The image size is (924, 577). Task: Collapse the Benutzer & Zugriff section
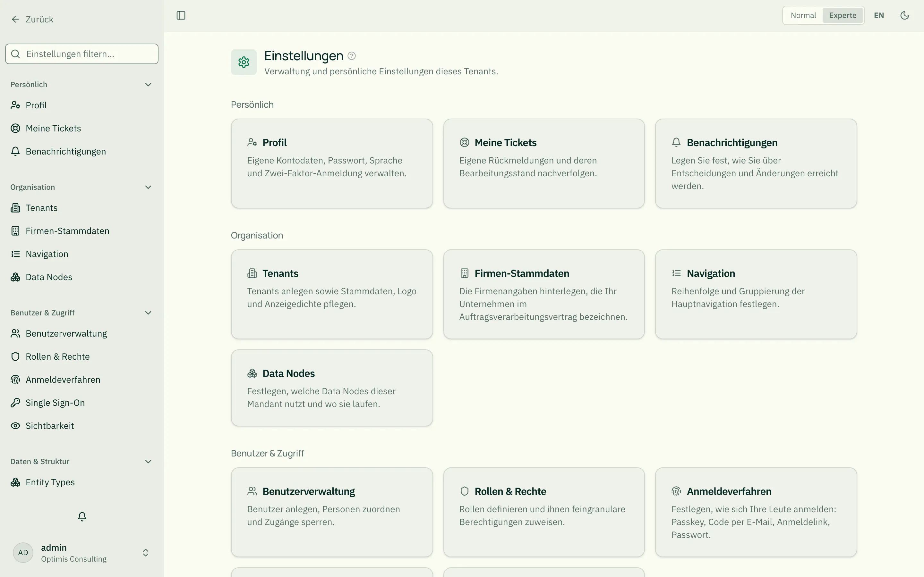148,313
